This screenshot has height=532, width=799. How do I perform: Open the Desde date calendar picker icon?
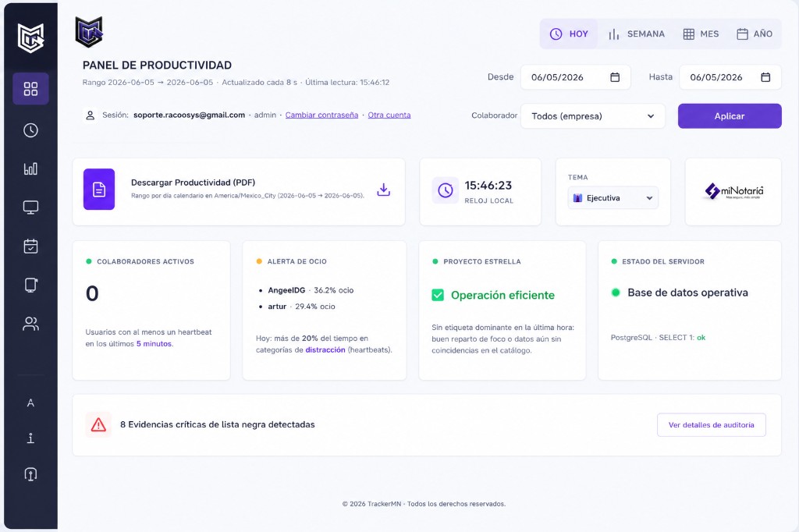(x=615, y=77)
